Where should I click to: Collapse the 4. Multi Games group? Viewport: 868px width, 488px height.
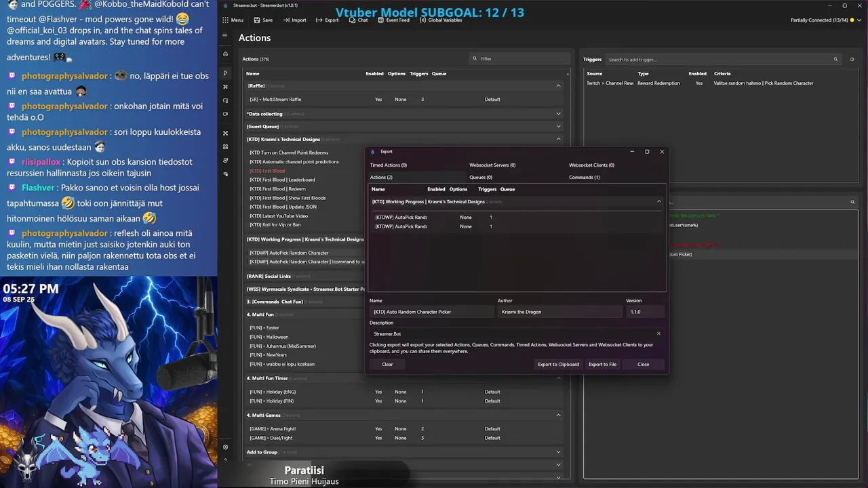pos(559,415)
